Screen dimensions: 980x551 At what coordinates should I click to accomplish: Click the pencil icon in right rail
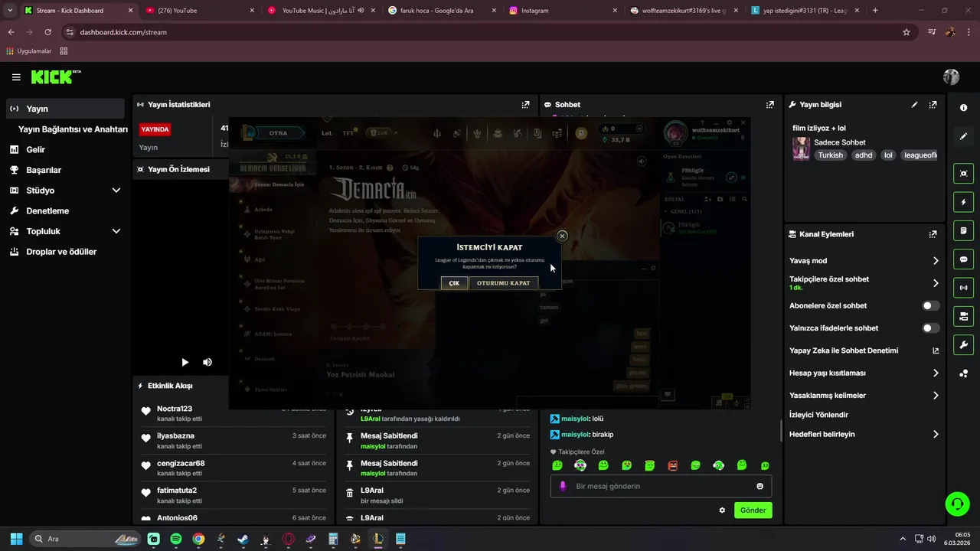(963, 136)
